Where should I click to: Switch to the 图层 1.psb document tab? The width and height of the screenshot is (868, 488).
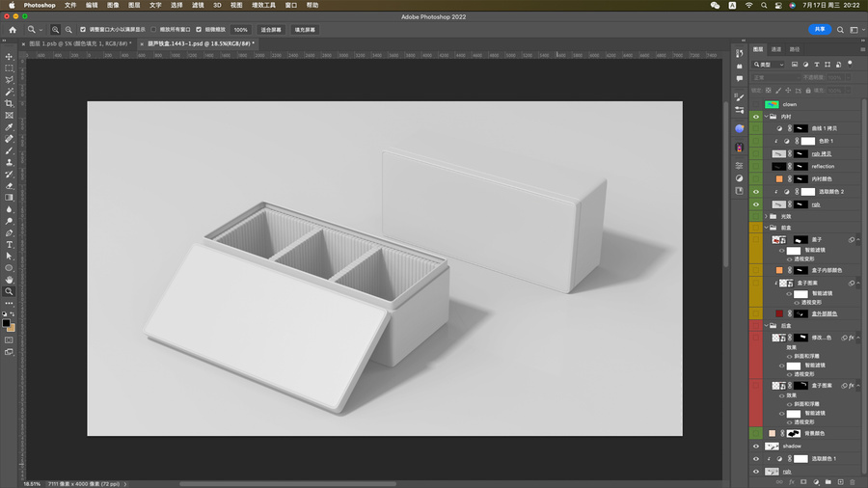point(80,43)
